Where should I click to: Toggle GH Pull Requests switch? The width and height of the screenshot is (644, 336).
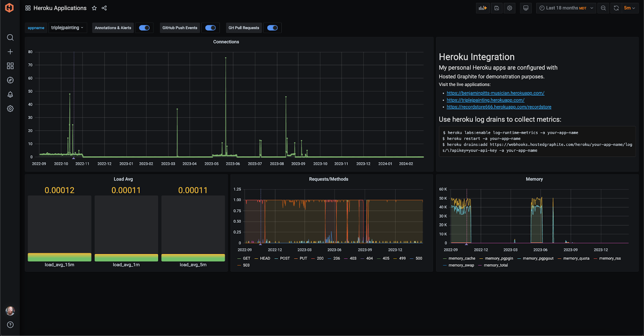pos(272,28)
